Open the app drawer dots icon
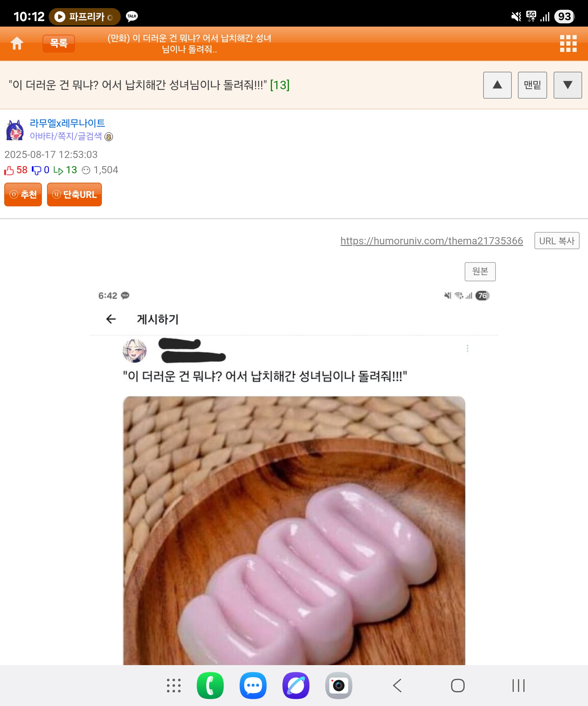This screenshot has width=588, height=706. pos(174,686)
